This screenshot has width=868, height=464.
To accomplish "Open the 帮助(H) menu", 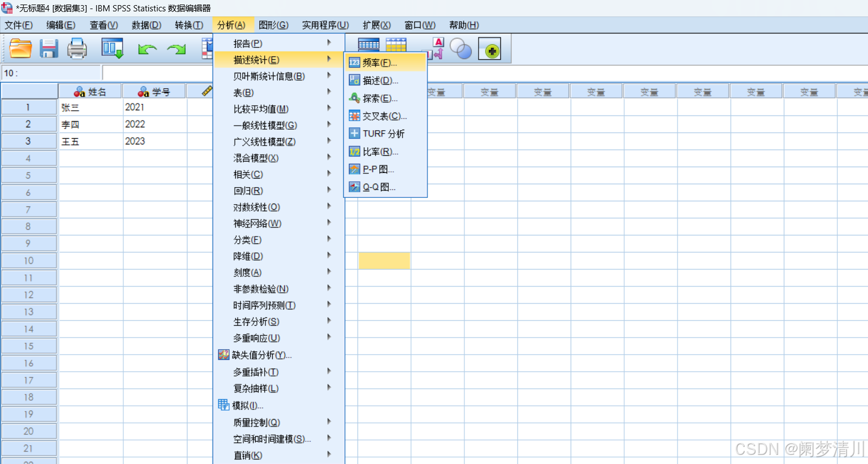I will [464, 25].
